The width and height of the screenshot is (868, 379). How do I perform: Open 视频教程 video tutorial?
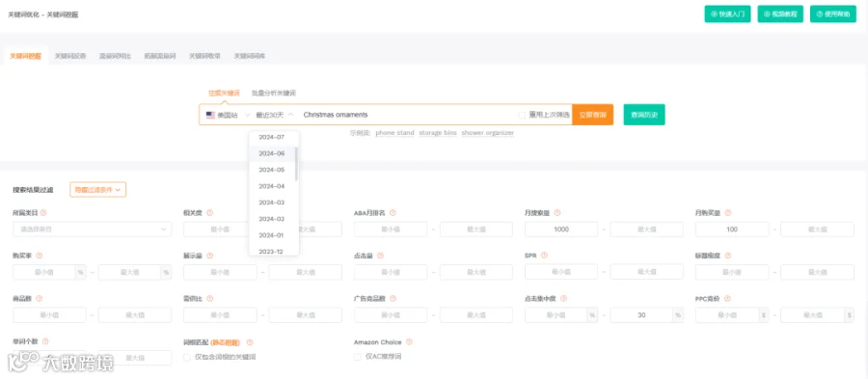click(780, 14)
